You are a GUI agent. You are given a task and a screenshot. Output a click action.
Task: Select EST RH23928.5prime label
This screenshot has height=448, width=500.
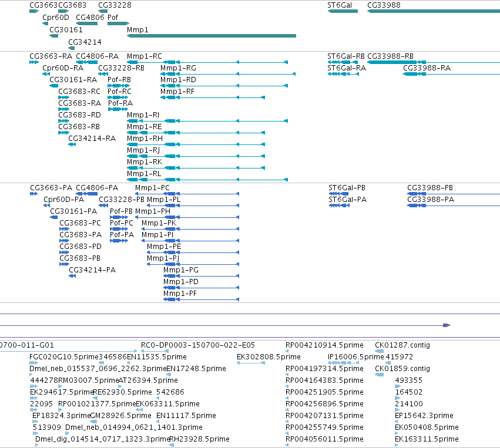point(199,439)
